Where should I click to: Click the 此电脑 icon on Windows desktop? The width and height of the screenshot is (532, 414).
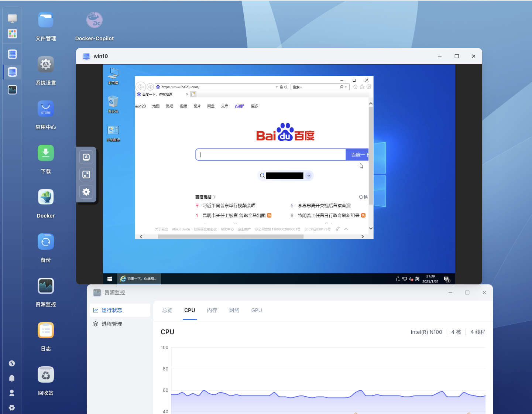(113, 76)
